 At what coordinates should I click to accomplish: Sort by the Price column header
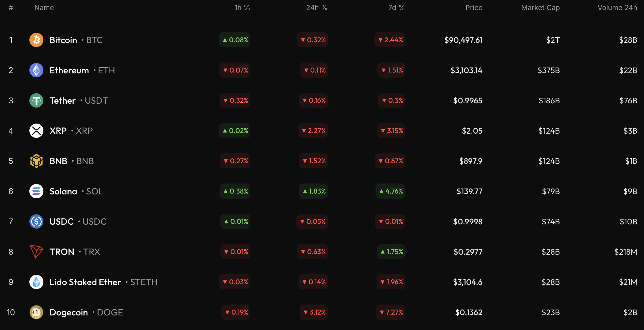(474, 8)
